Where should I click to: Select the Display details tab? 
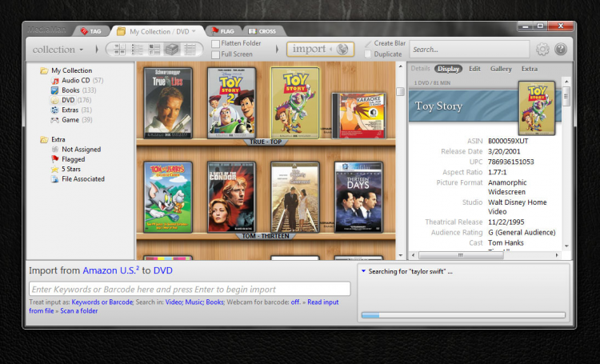click(448, 69)
